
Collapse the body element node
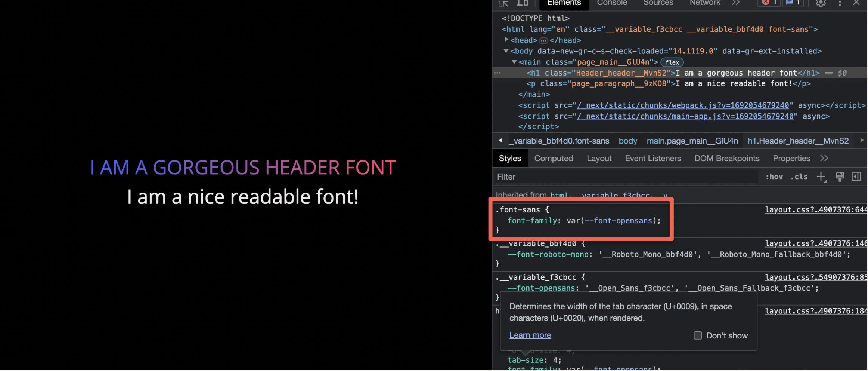click(506, 51)
